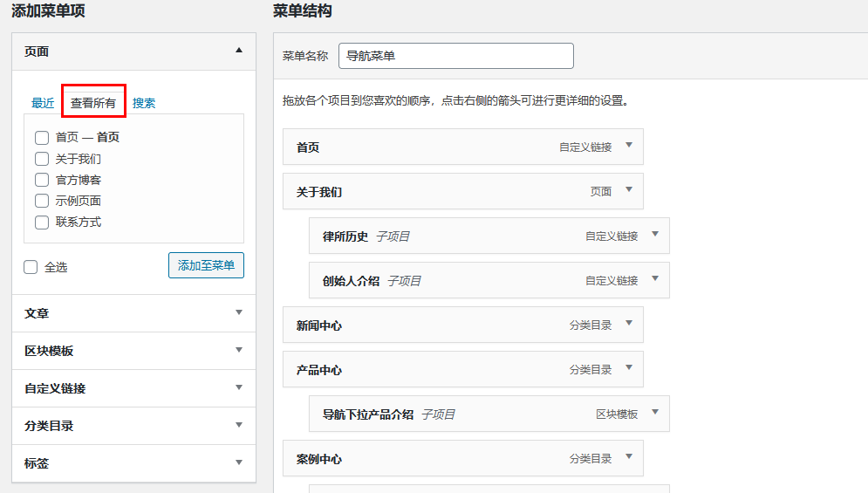Viewport: 868px width, 493px height.
Task: Click the 菜单名称 input field
Action: [456, 56]
